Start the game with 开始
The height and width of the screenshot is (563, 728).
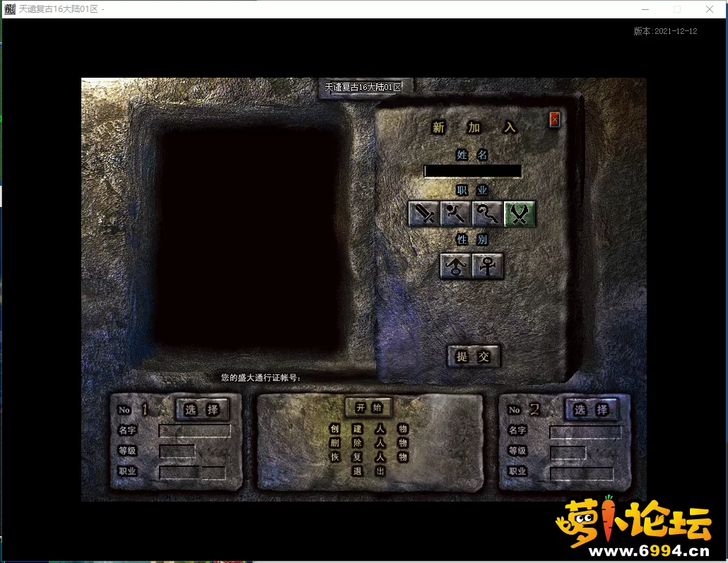369,408
